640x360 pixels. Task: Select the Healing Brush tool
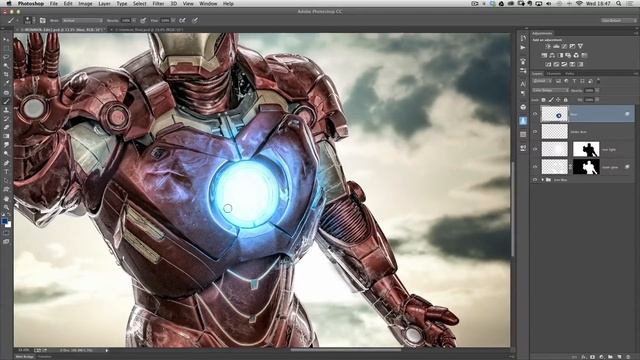pos(6,92)
